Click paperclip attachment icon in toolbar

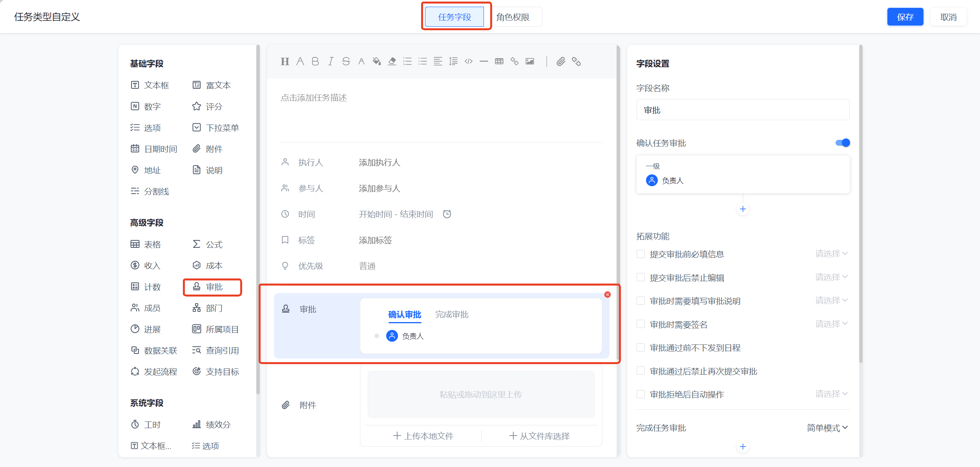561,61
